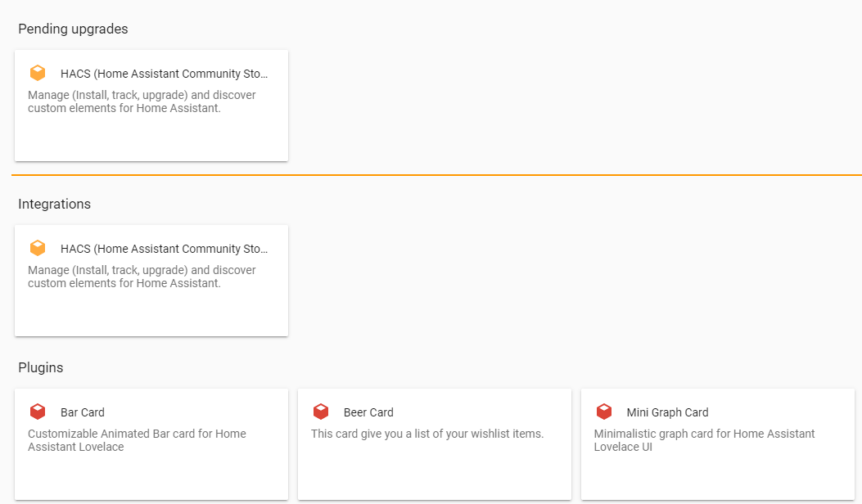Click the Plugins section heading
The image size is (862, 504).
click(40, 368)
